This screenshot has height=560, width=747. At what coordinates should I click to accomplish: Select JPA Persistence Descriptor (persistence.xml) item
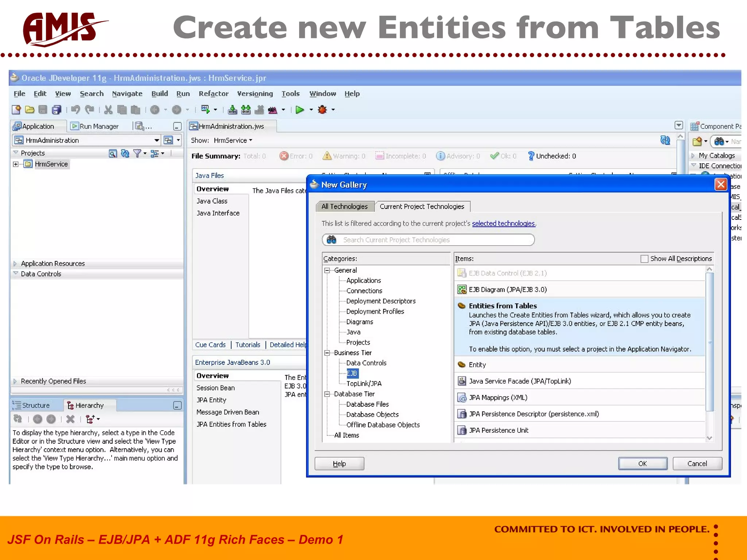point(580,414)
